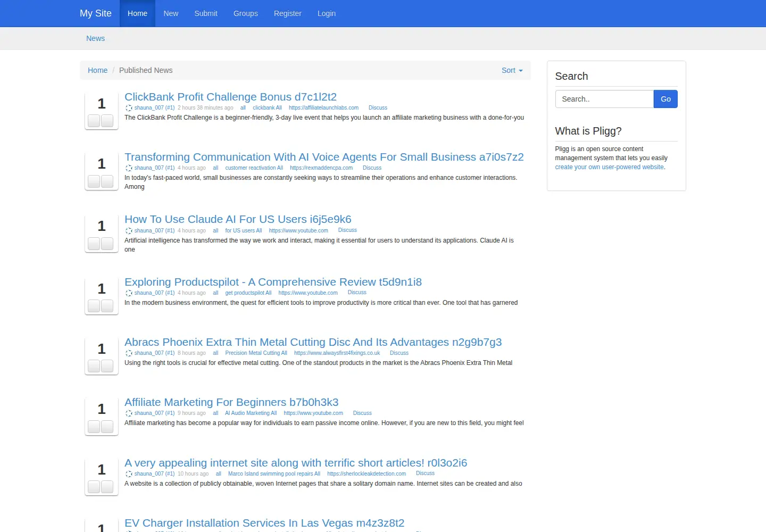766x532 pixels.
Task: Open the Sort dropdown
Action: pos(512,70)
